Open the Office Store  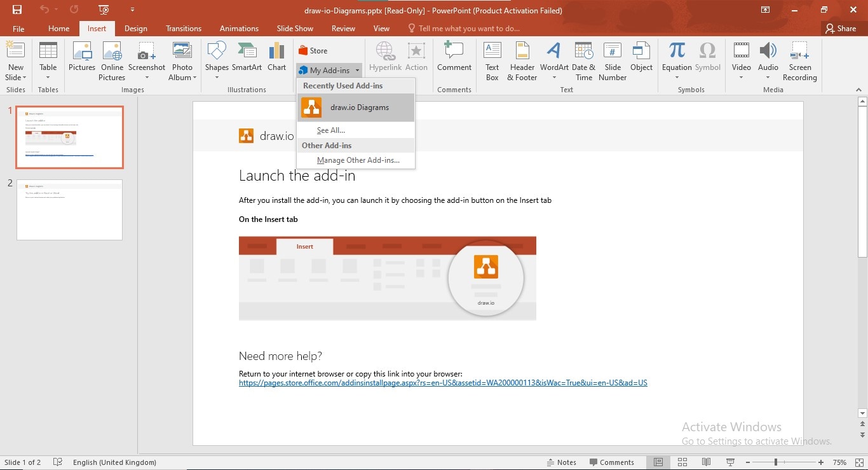point(313,51)
